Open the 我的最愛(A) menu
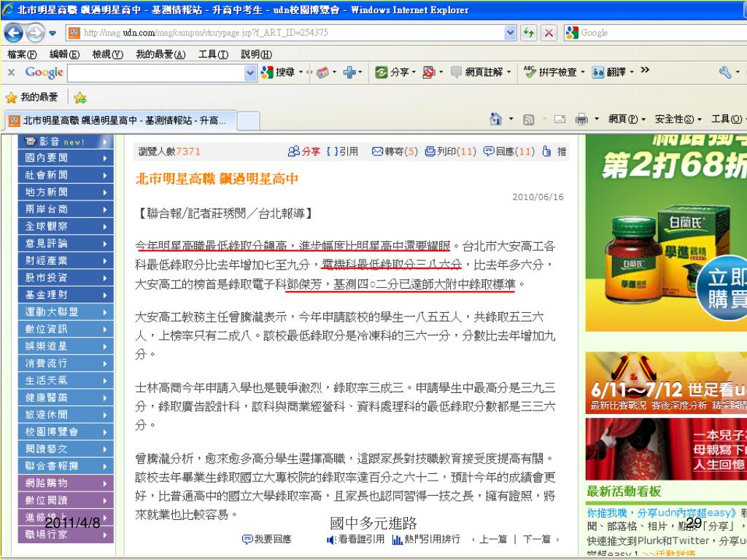Image resolution: width=747 pixels, height=560 pixels. point(160,54)
